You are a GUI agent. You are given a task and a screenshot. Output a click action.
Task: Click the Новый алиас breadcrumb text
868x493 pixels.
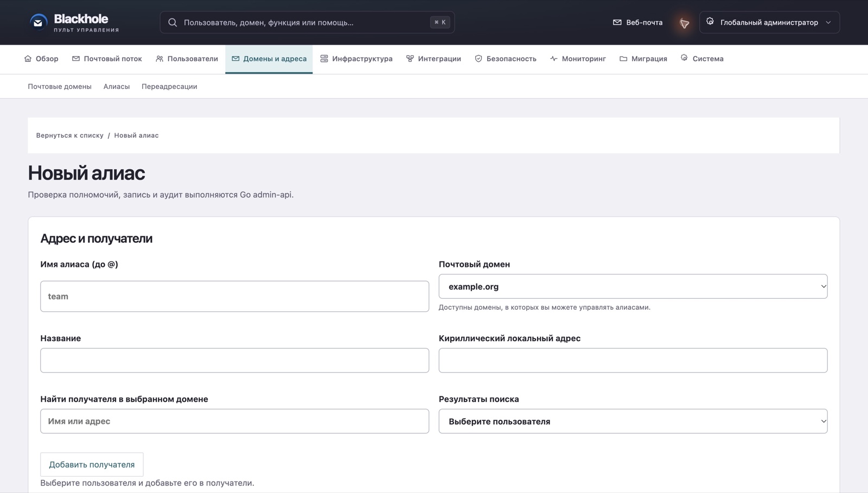point(136,136)
